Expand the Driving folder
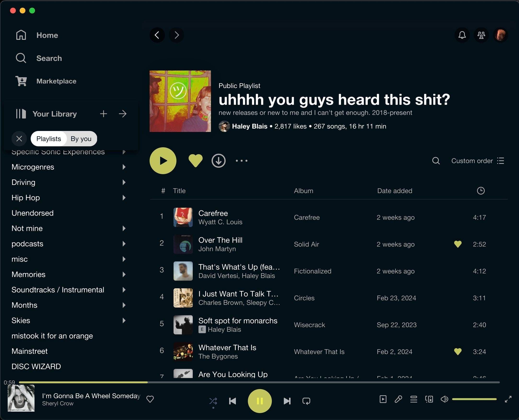This screenshot has width=519, height=420. pyautogui.click(x=124, y=182)
